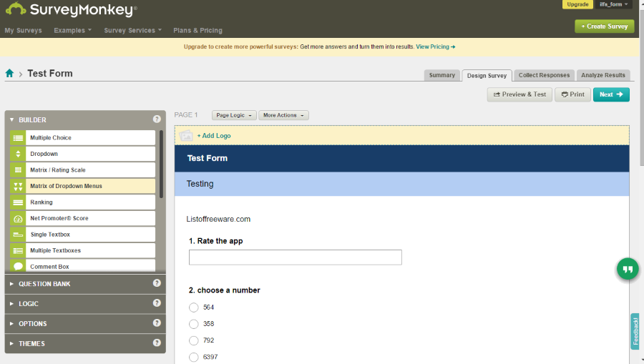Viewport: 644px width, 364px height.
Task: Open the ilfs_form account dropdown
Action: pyautogui.click(x=614, y=4)
